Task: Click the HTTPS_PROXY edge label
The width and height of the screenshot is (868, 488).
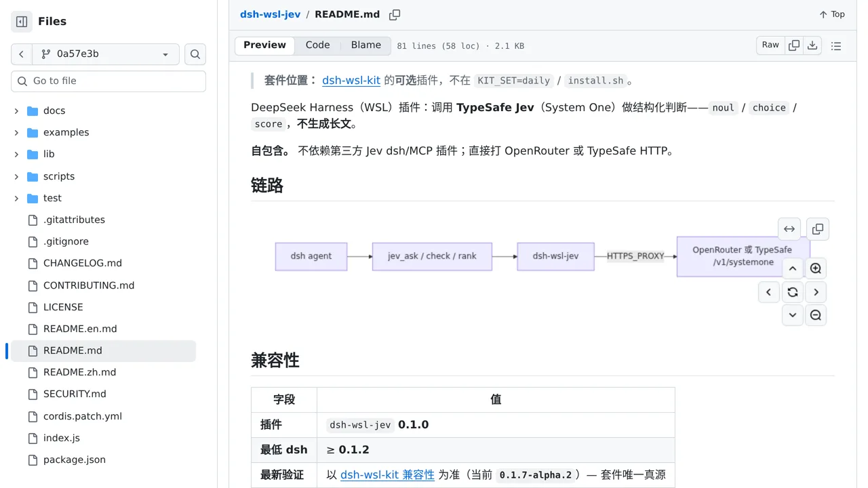Action: point(635,256)
